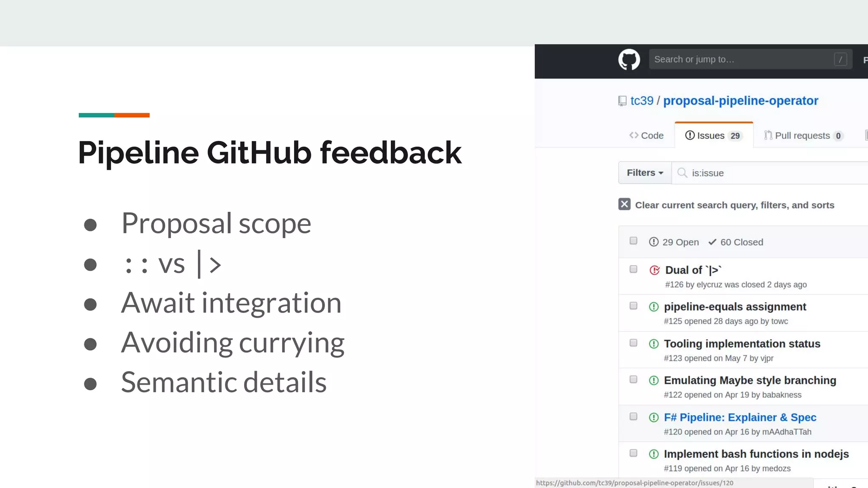868x488 pixels.
Task: Open issue pipeline-equals assignment
Action: (x=735, y=307)
